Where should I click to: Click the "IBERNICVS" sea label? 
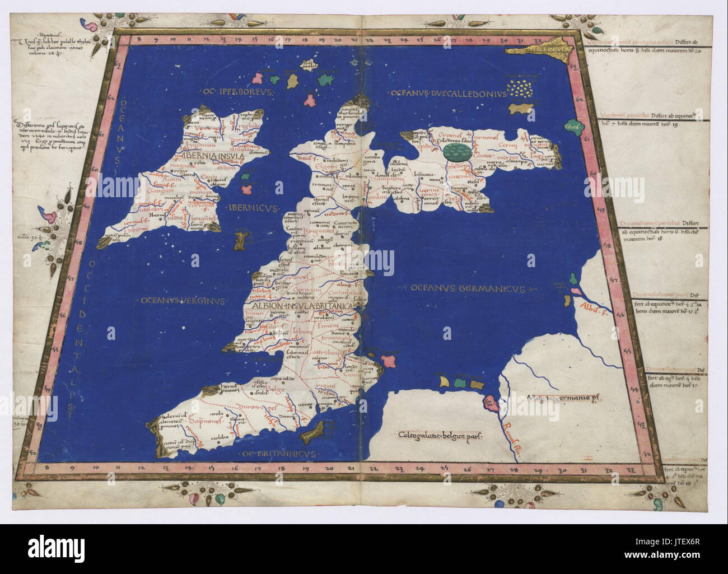[253, 208]
